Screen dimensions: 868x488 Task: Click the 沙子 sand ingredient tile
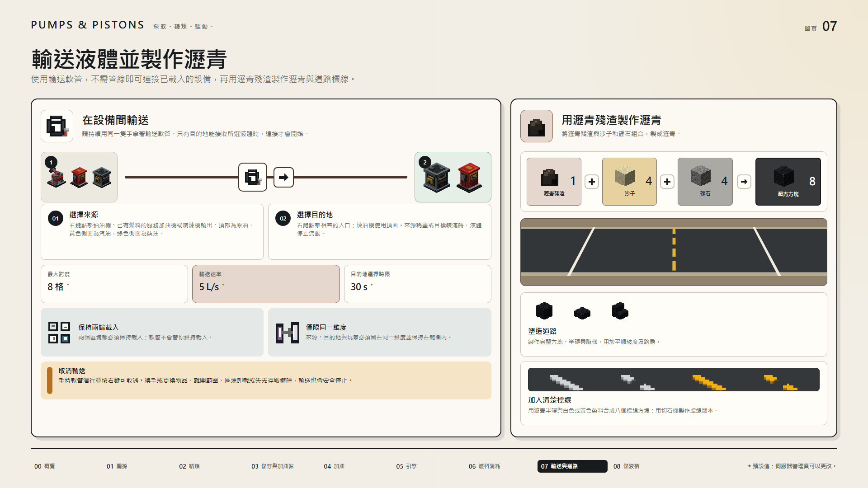click(629, 182)
